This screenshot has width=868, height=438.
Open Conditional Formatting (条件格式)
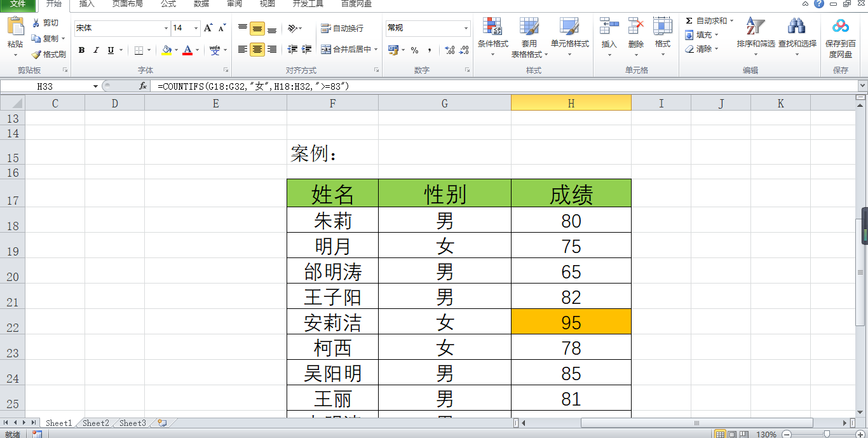pyautogui.click(x=493, y=37)
